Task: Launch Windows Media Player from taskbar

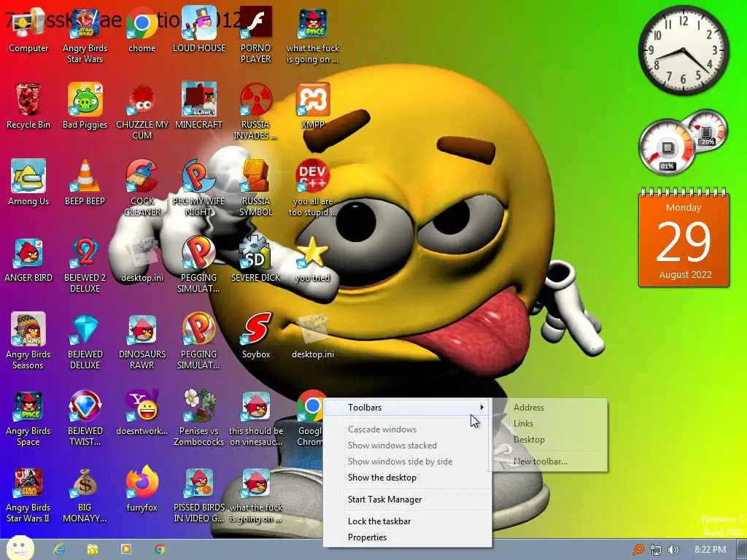Action: [125, 549]
